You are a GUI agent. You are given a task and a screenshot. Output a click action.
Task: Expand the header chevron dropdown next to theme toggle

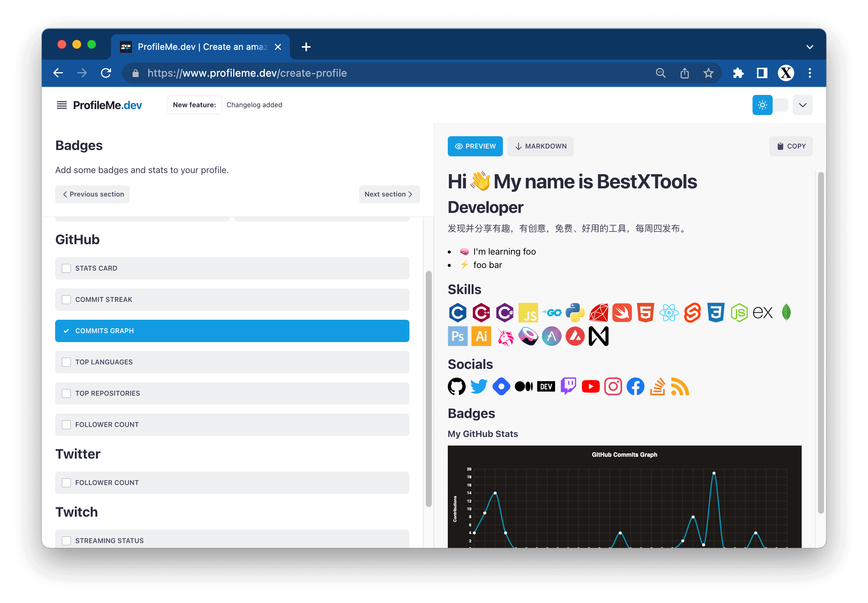click(802, 105)
